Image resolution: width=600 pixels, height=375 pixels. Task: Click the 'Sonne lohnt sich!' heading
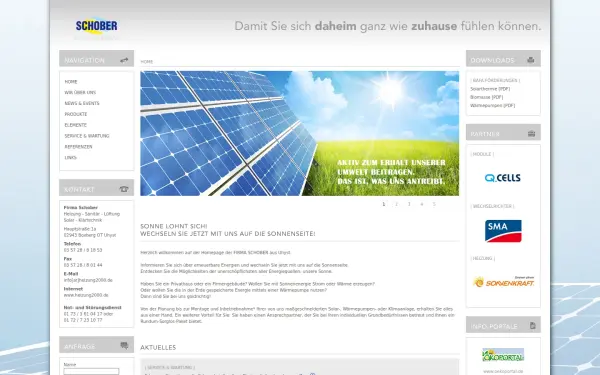pyautogui.click(x=174, y=226)
